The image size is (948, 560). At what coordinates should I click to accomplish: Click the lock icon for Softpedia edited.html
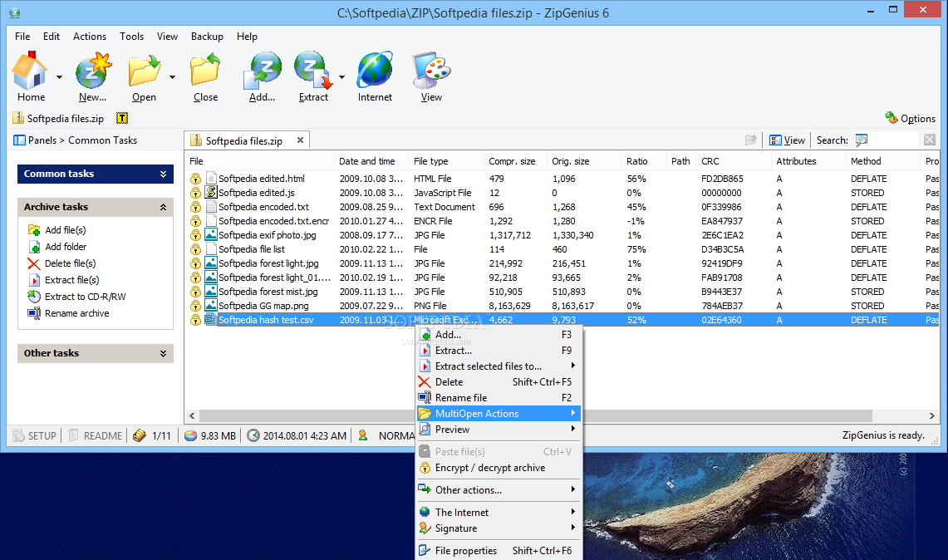[x=195, y=179]
